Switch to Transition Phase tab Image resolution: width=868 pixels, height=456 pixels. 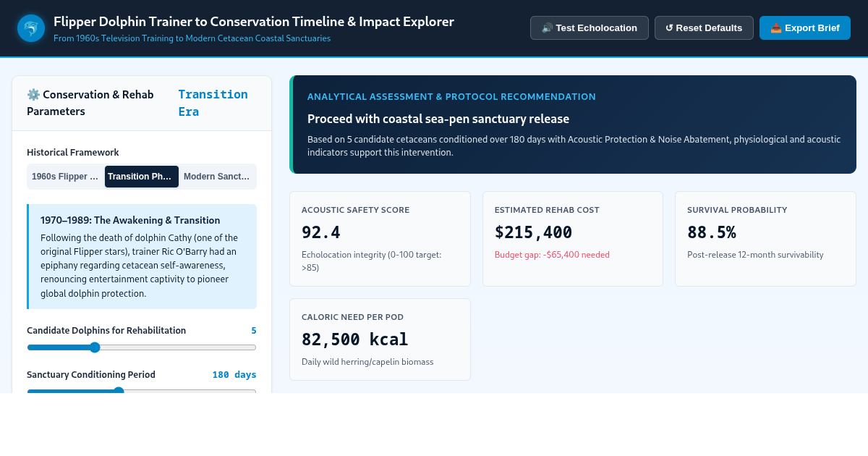142,177
